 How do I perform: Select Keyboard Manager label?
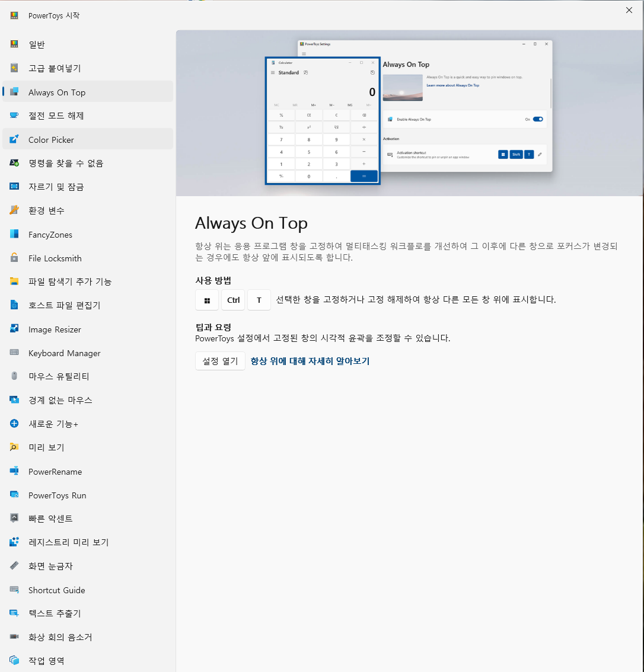pyautogui.click(x=64, y=353)
